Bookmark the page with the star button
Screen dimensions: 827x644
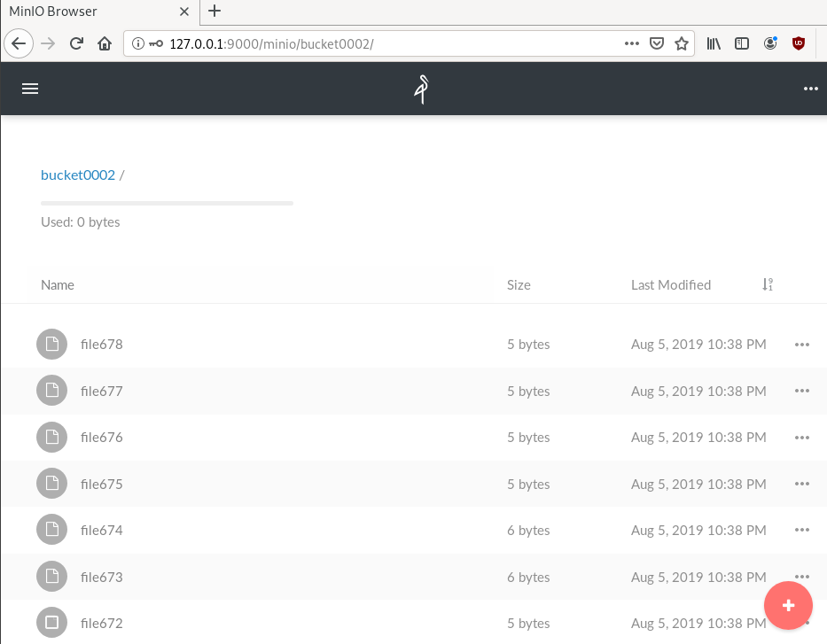[683, 43]
